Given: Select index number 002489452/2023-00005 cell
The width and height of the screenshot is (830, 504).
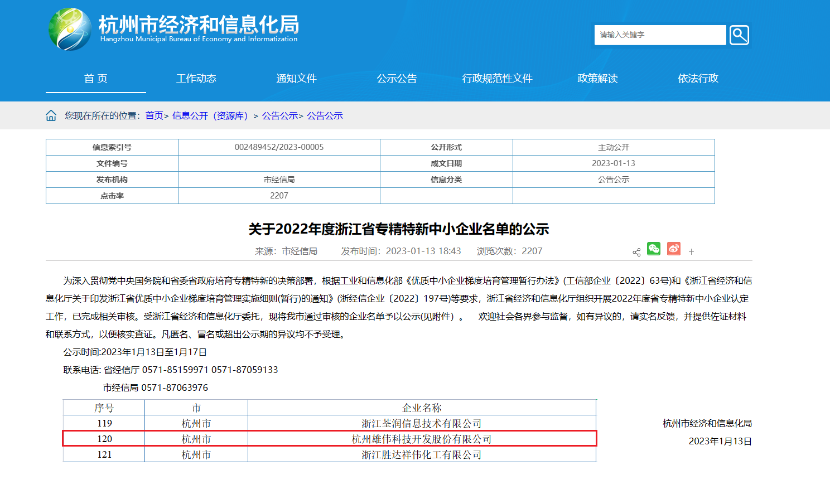Looking at the screenshot, I should click(x=279, y=147).
